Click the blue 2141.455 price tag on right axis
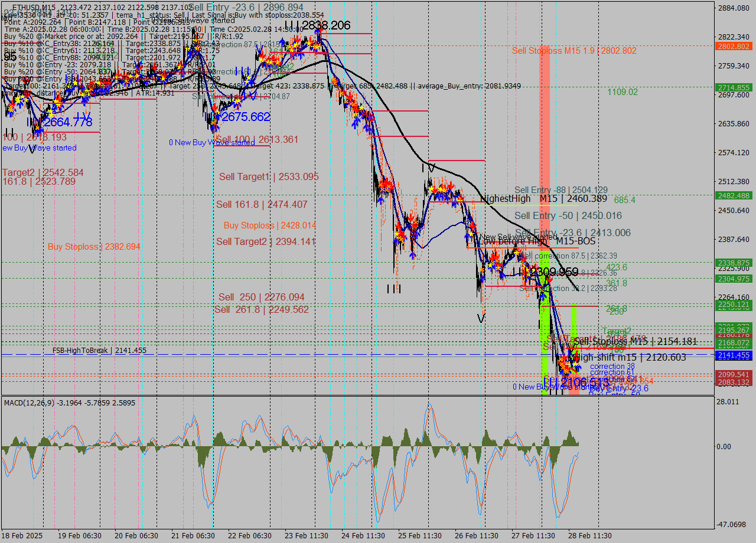 point(732,355)
